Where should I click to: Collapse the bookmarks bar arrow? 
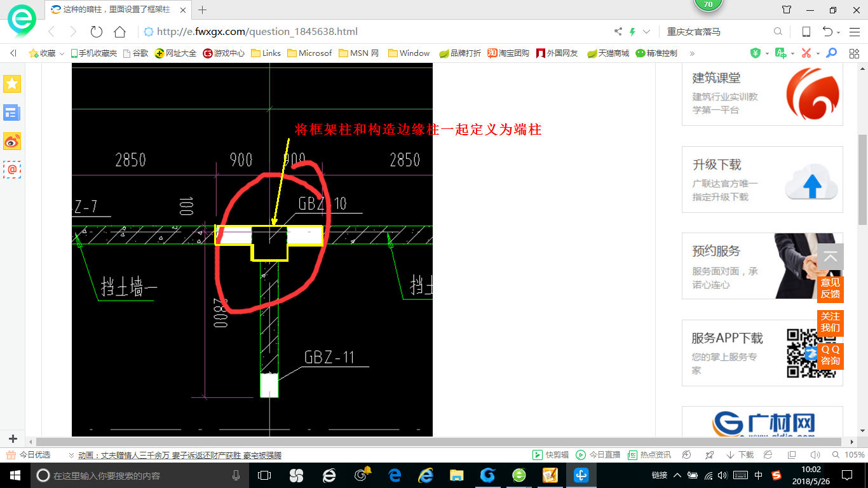[13, 53]
